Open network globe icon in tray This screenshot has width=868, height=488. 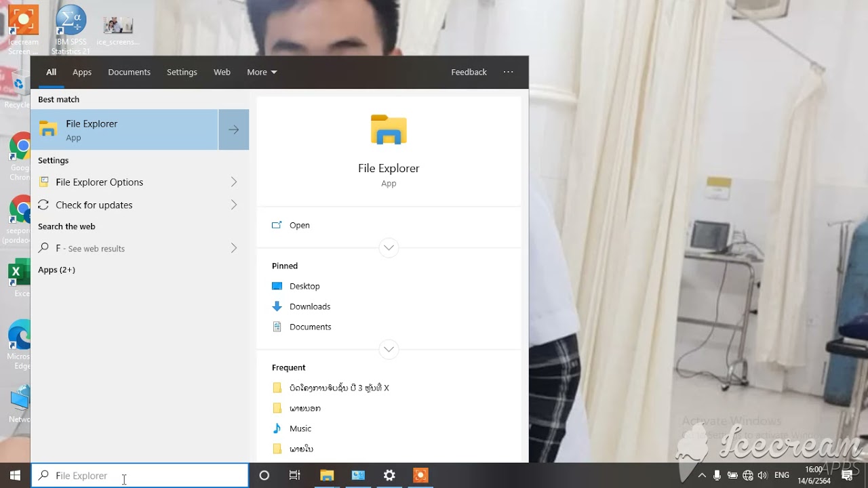coord(748,475)
